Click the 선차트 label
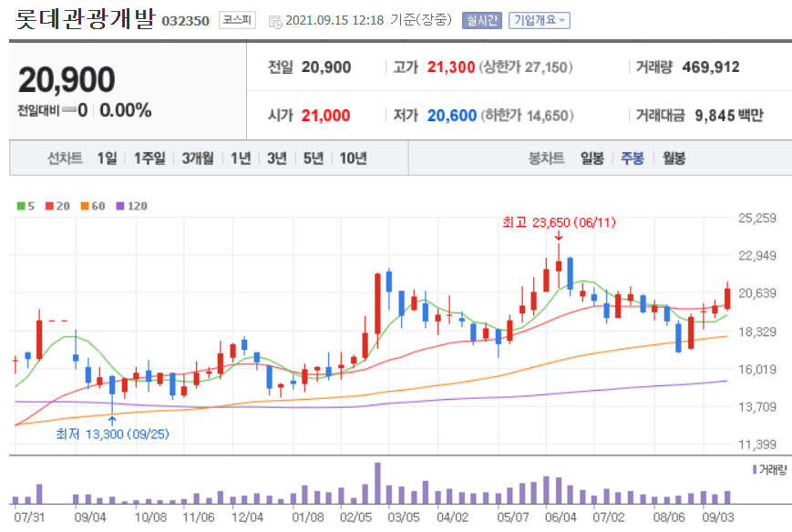Viewport: 792px width, 532px height. click(65, 159)
